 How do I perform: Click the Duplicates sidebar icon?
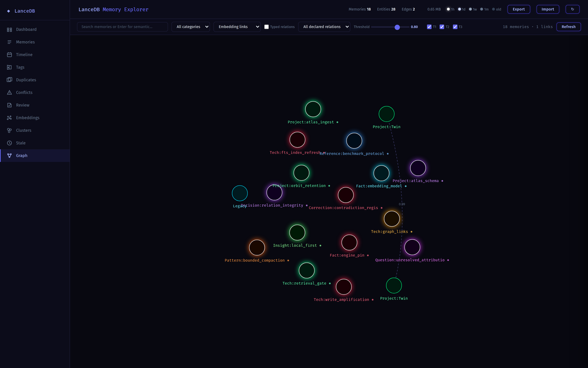(x=9, y=80)
